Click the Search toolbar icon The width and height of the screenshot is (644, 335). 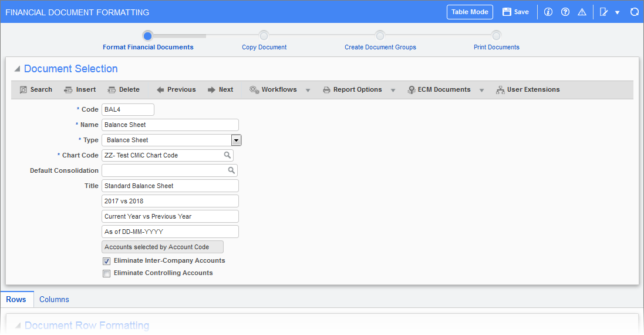(23, 89)
